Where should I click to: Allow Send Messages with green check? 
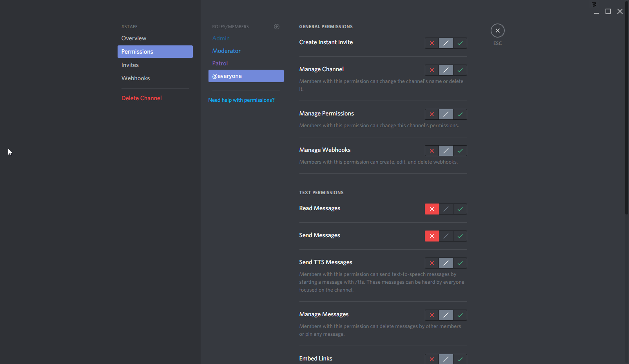460,236
